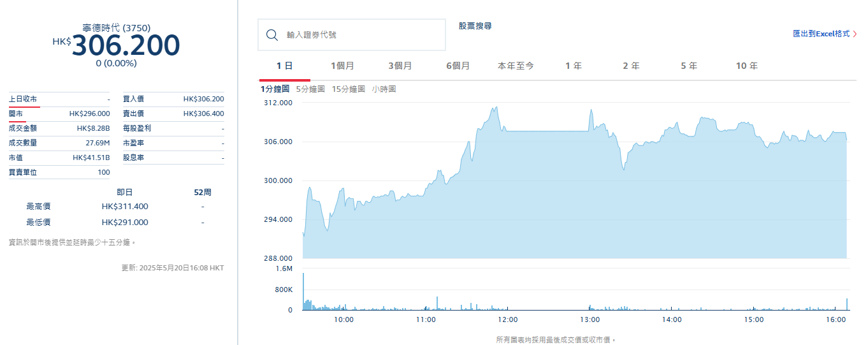Switch to the 5分鐘圖 interval
The height and width of the screenshot is (345, 868).
tap(310, 89)
